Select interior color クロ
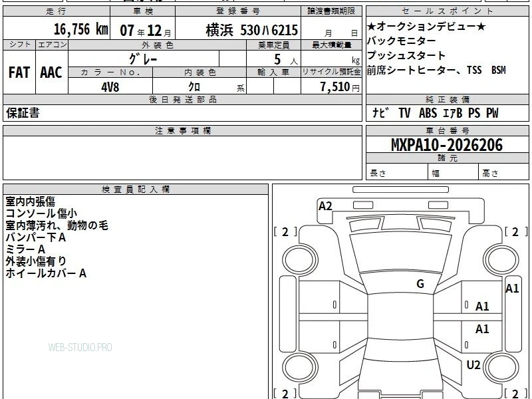Image resolution: width=532 pixels, height=399 pixels. click(x=194, y=87)
